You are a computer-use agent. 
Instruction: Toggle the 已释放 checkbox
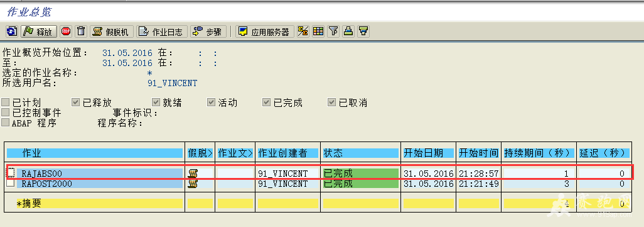tap(75, 102)
